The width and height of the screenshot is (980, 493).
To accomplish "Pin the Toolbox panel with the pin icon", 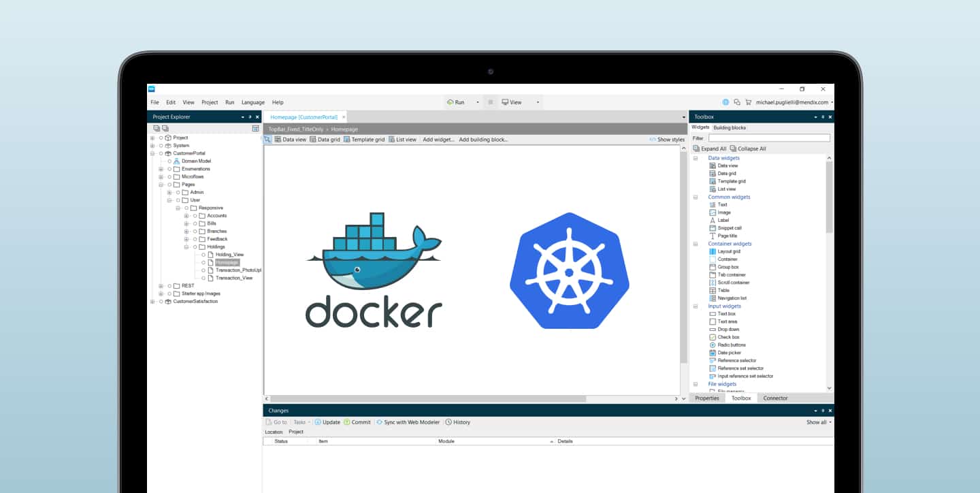I will (x=822, y=116).
